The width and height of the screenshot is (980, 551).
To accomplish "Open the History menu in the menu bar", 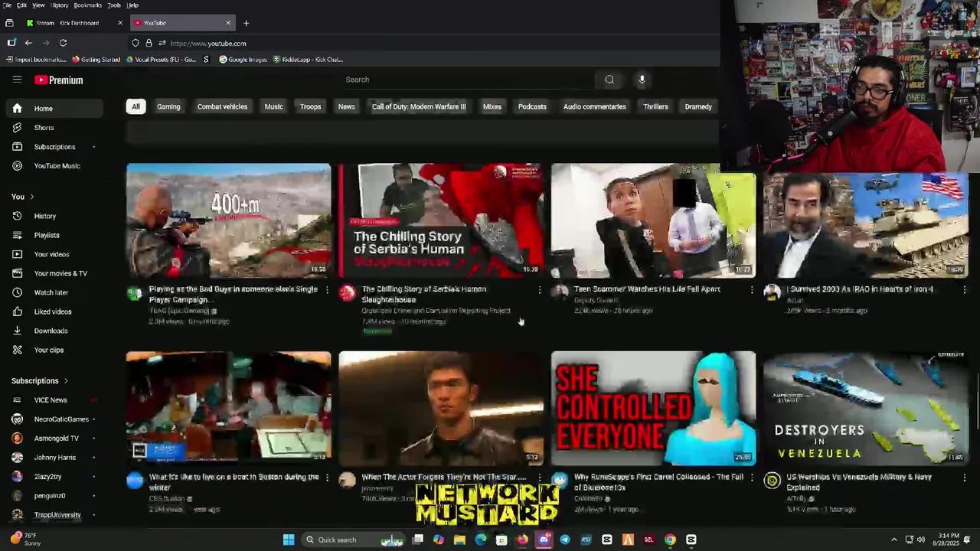I will (59, 5).
